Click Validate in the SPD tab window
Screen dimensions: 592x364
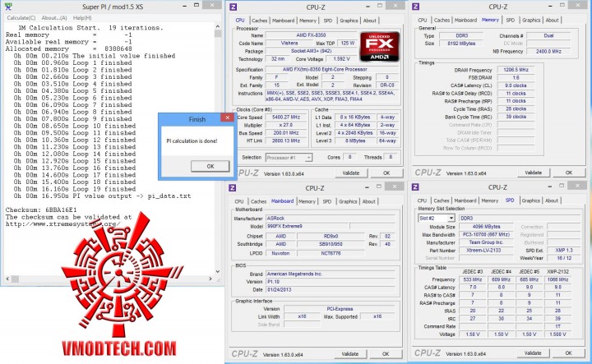[533, 353]
